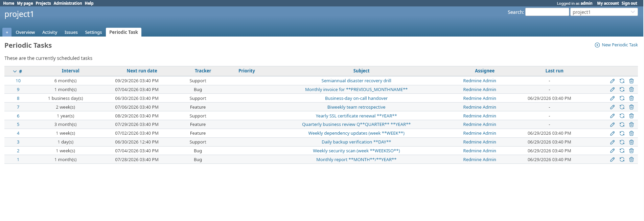Open the plus new-object menu

pyautogui.click(x=7, y=32)
